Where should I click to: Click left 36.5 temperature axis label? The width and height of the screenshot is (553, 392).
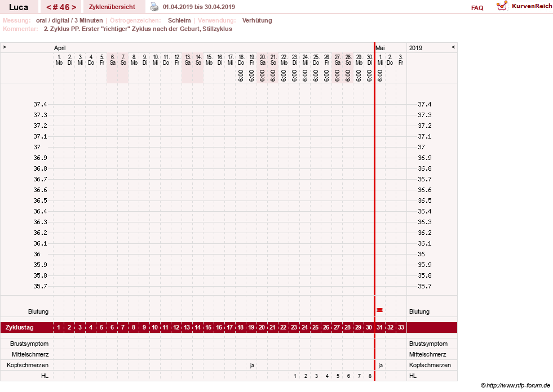tap(40, 201)
